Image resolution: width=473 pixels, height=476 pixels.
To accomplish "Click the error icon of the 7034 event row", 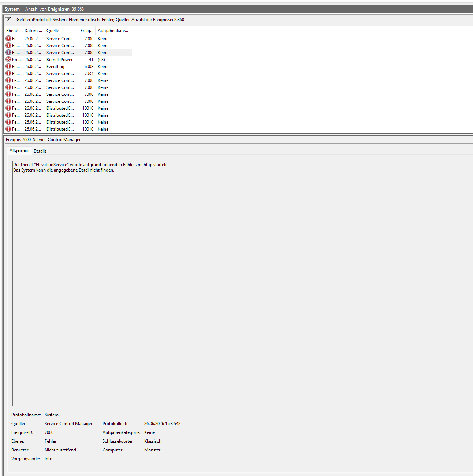I will (x=8, y=73).
